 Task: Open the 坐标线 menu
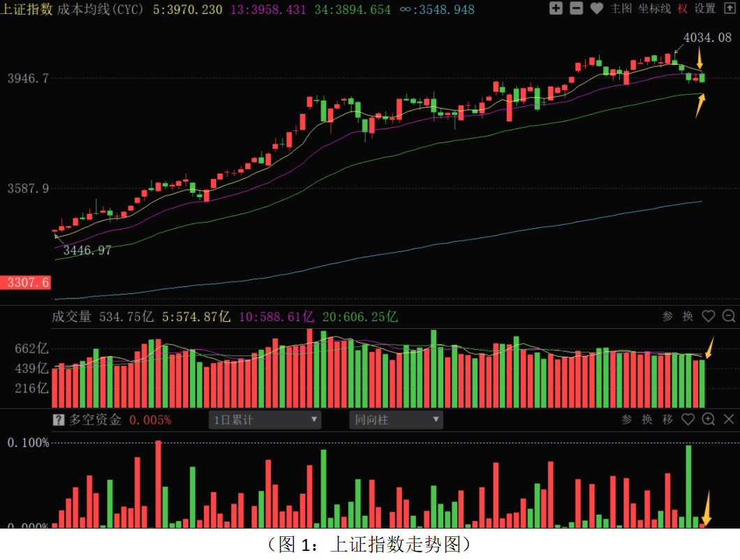[654, 8]
